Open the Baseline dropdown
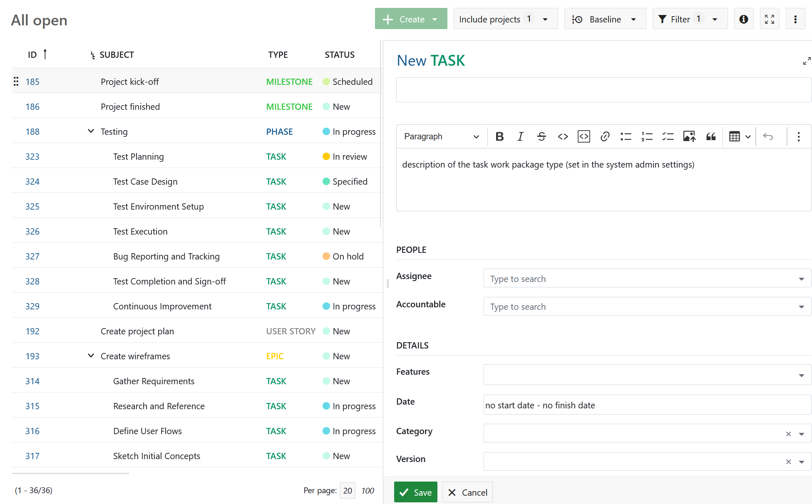The image size is (812, 504). (x=605, y=19)
